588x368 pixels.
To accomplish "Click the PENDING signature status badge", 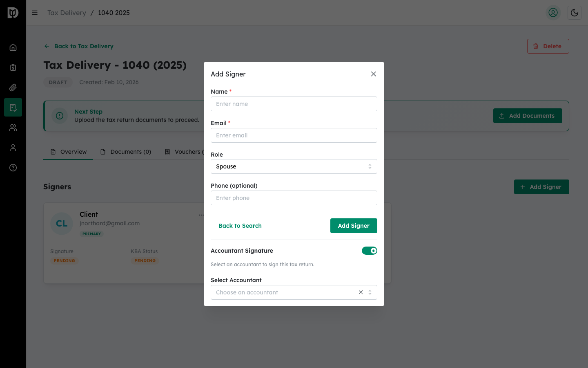I will click(x=64, y=260).
